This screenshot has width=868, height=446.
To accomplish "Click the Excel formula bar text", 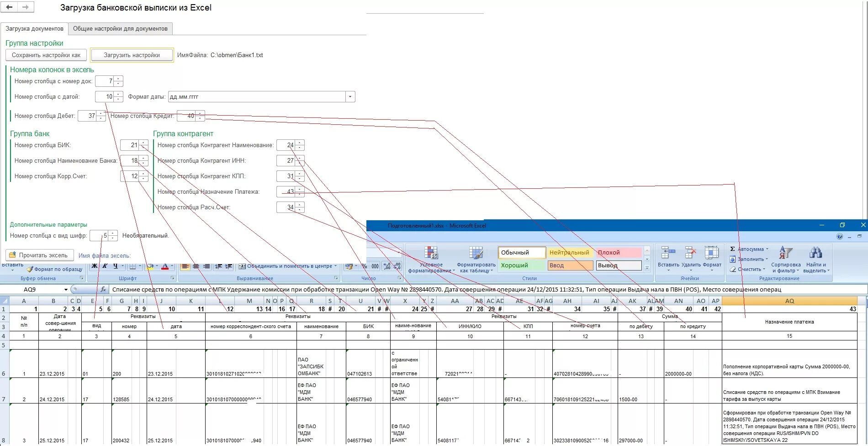I will coord(446,289).
